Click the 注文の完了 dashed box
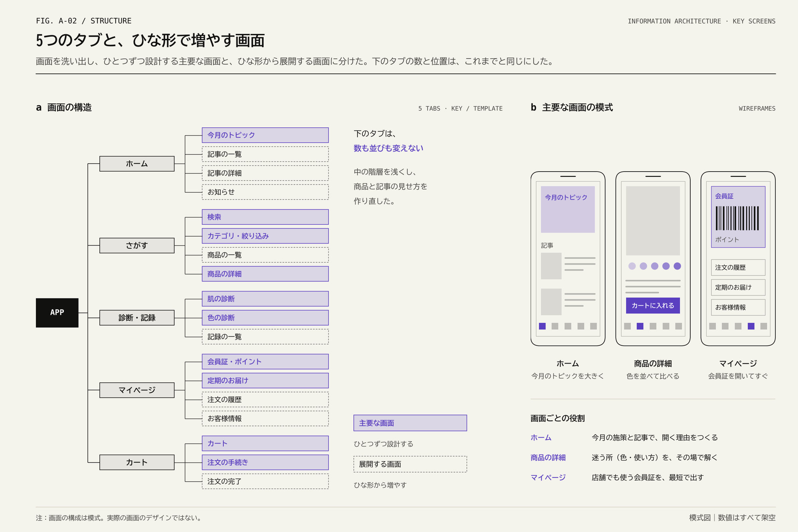798x532 pixels. [x=265, y=481]
